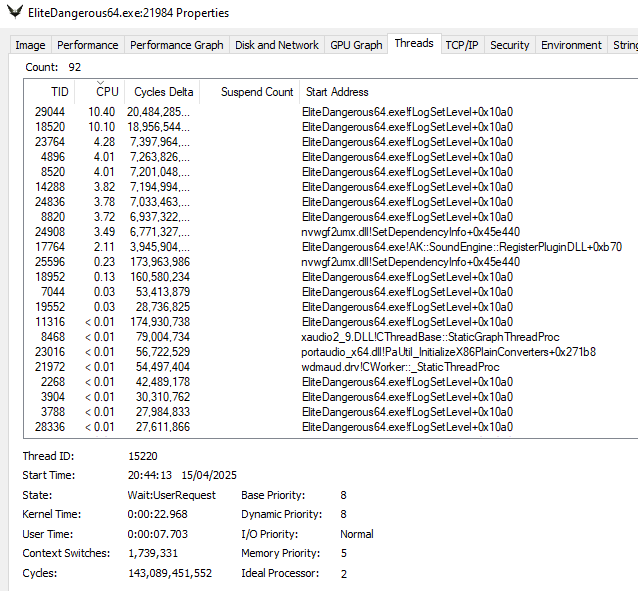Select thread row with TID 24836

point(330,202)
